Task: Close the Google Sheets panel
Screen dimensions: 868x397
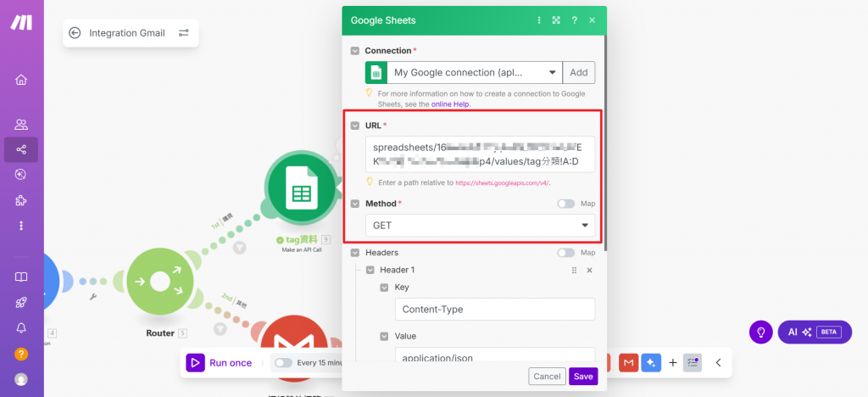Action: pos(593,20)
